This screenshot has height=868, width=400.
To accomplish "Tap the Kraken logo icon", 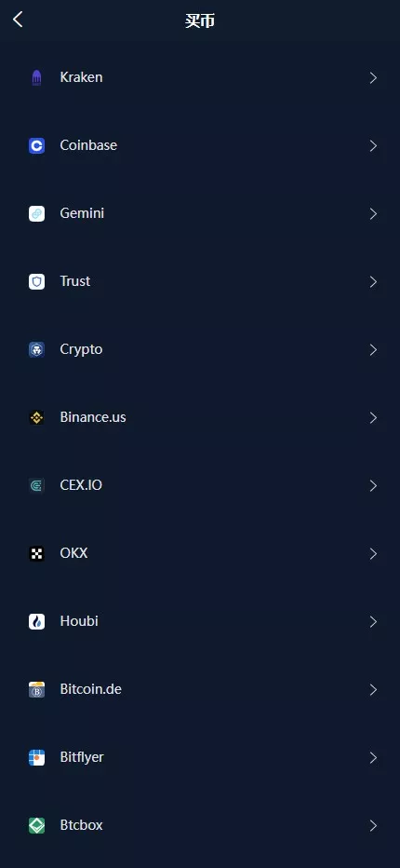I will click(x=36, y=78).
